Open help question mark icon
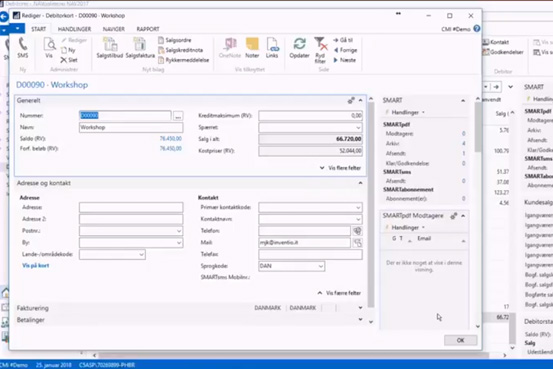 tap(477, 29)
